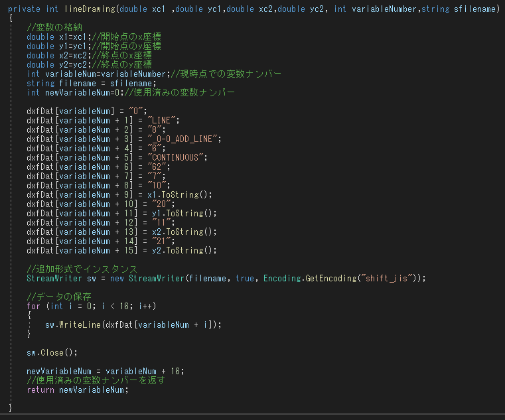Click the "shift_jis" string literal
This screenshot has height=420, width=505.
coord(387,278)
